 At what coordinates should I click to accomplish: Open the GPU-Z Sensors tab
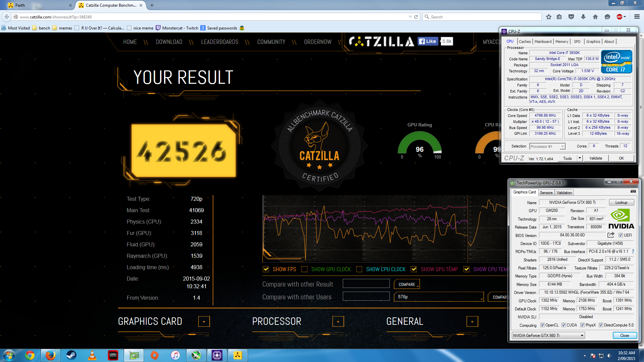click(x=546, y=192)
